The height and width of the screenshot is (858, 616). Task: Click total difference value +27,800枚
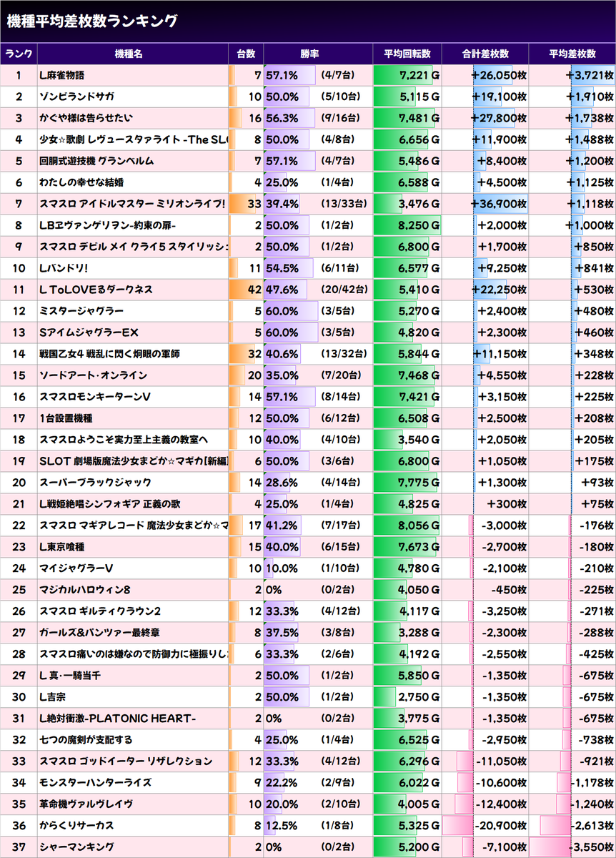499,118
